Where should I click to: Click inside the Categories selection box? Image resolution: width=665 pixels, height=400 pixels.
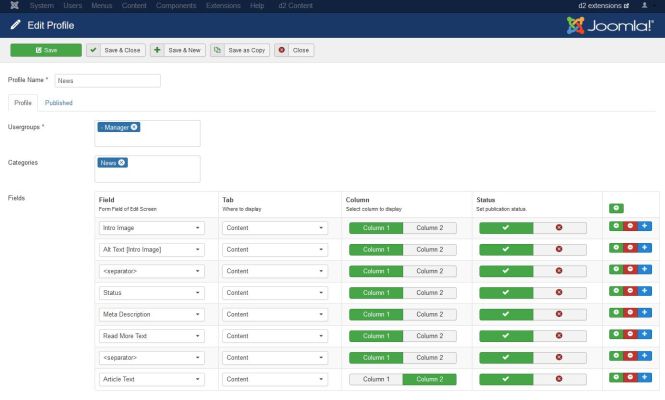tap(148, 169)
